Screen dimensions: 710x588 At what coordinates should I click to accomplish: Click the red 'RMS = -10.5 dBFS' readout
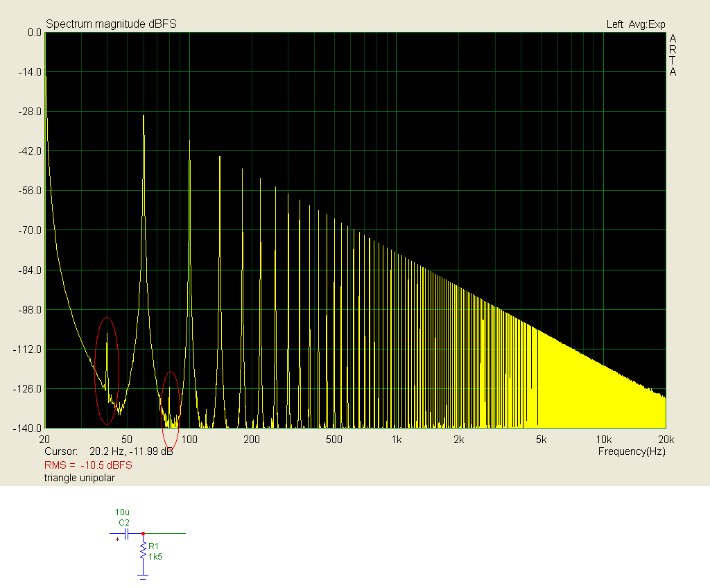pyautogui.click(x=88, y=465)
